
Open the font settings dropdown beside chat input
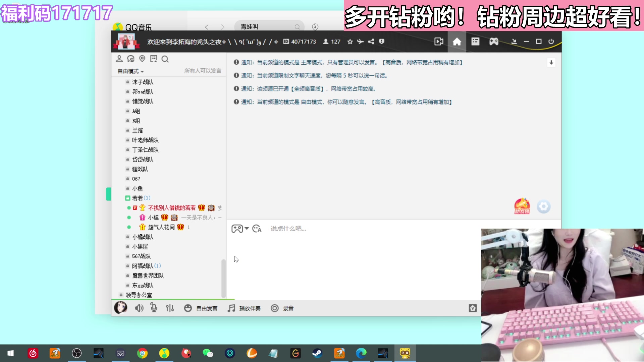pos(257,228)
